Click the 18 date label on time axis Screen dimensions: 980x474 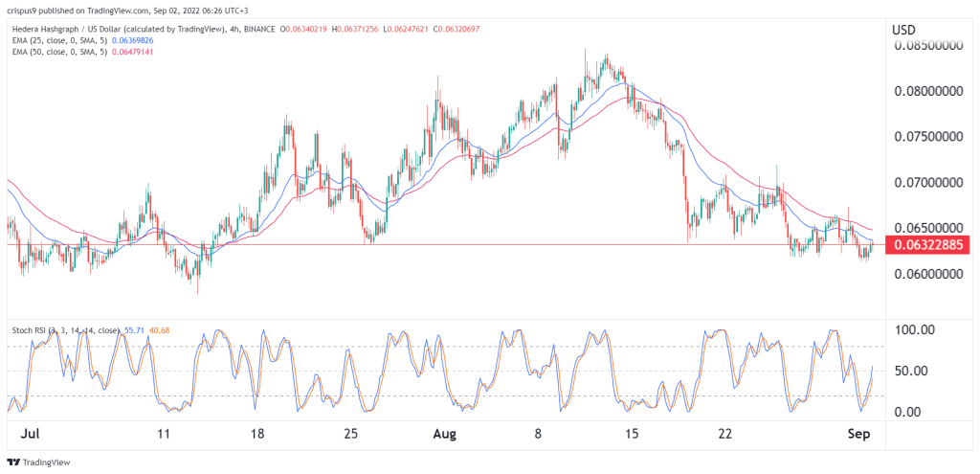point(257,433)
